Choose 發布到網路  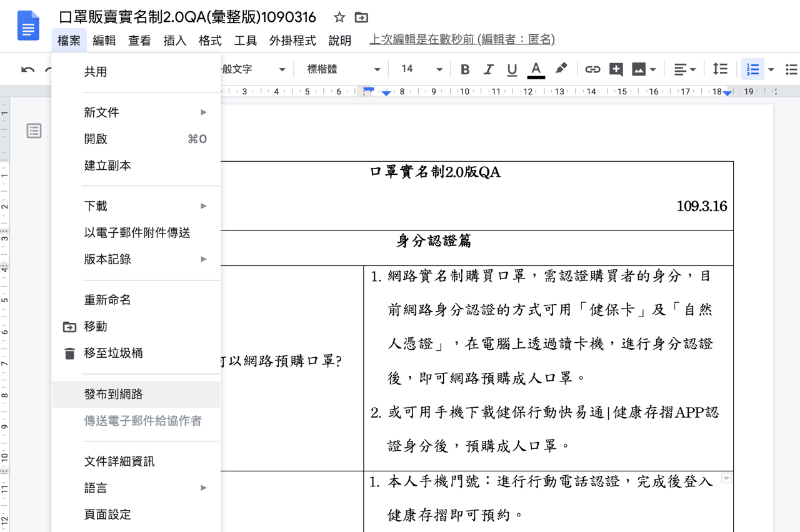[136, 395]
